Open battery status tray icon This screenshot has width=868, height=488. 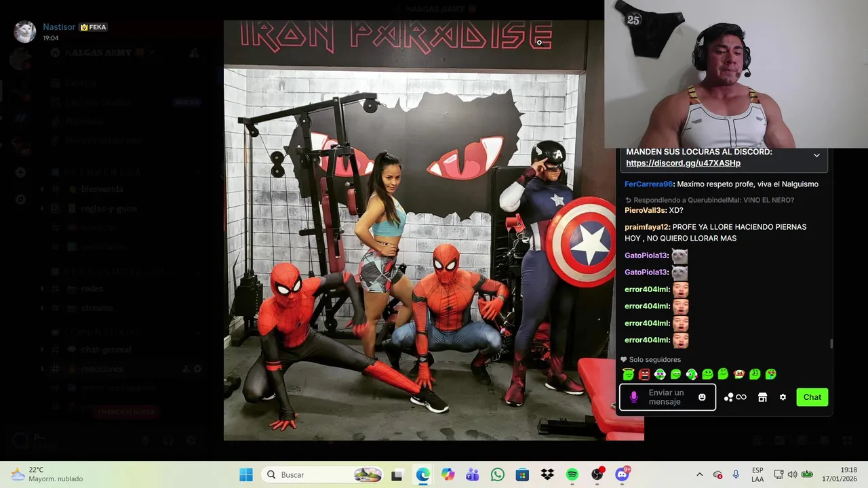807,474
